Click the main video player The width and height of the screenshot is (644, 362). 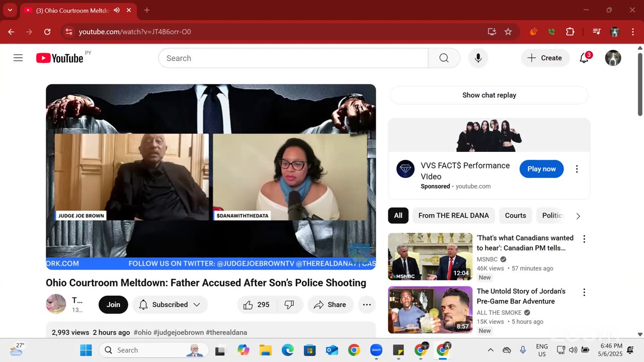point(211,177)
